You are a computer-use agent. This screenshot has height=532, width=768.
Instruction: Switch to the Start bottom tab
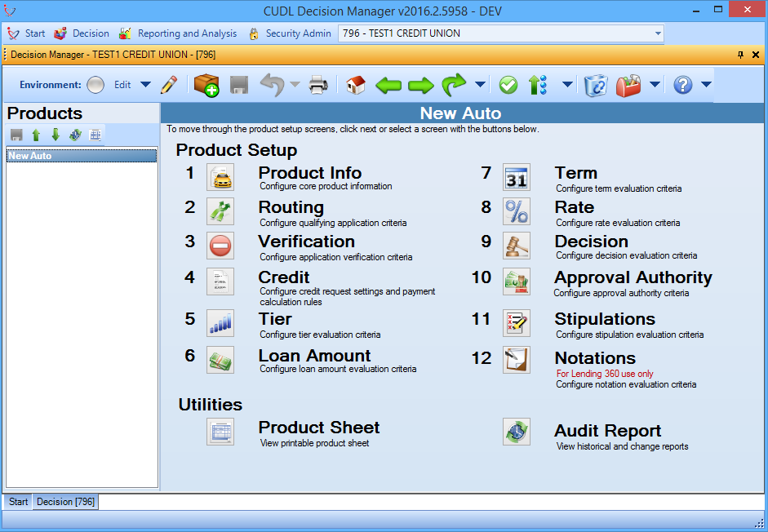[18, 502]
